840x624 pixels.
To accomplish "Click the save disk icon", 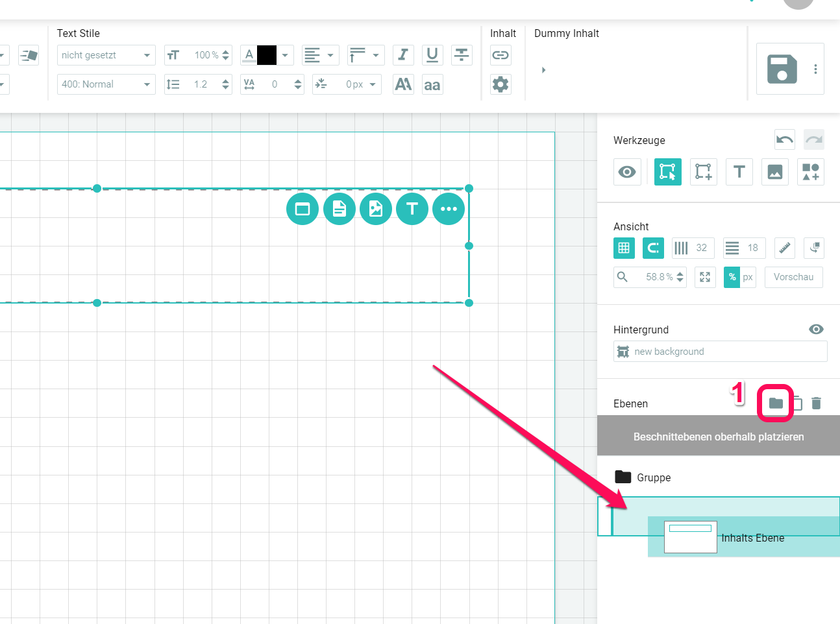I will [782, 69].
